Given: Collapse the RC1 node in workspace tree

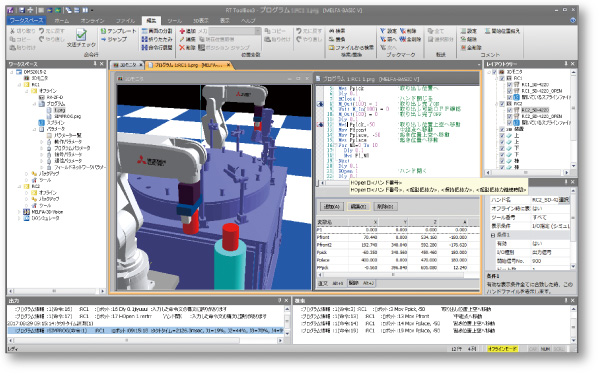Looking at the screenshot, I should point(19,85).
